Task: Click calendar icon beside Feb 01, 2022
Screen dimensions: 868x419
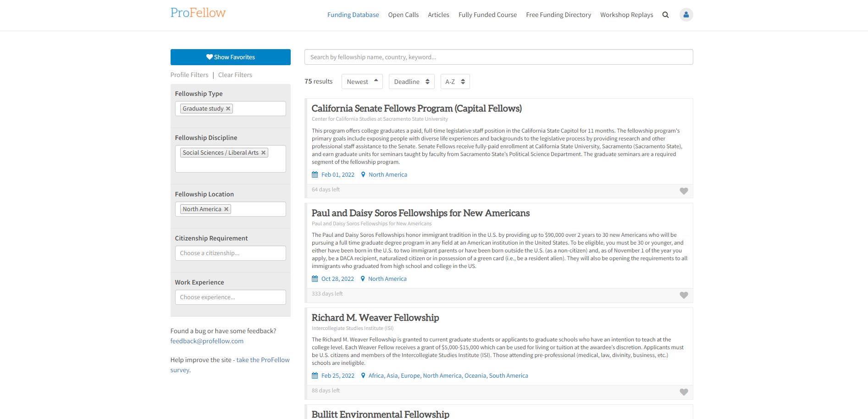Action: (315, 175)
